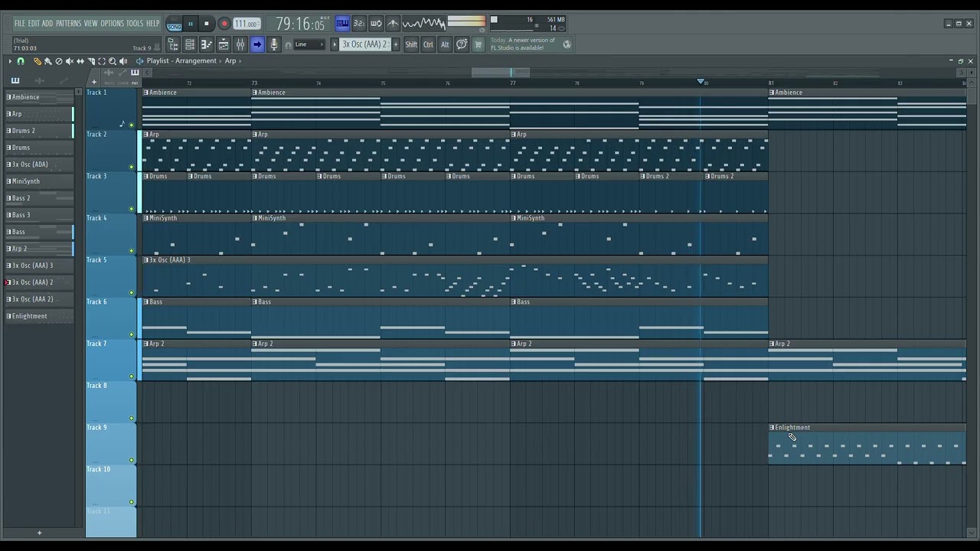Image resolution: width=980 pixels, height=551 pixels.
Task: Click the help bubble question icon
Action: pyautogui.click(x=462, y=44)
